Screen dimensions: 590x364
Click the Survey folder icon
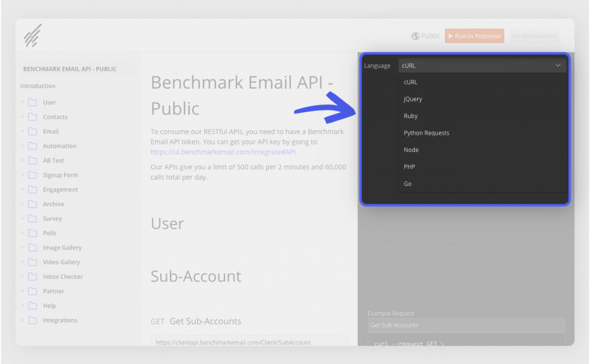(33, 218)
